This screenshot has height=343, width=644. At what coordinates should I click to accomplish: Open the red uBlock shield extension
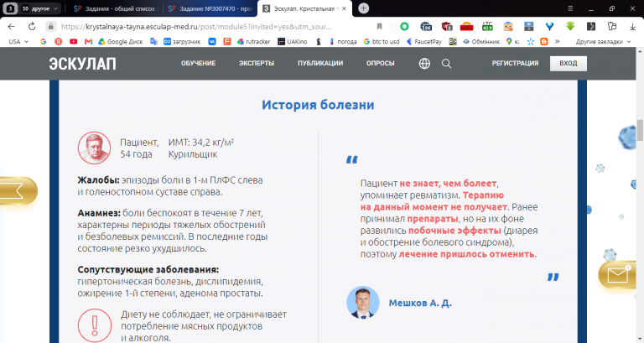tap(447, 27)
